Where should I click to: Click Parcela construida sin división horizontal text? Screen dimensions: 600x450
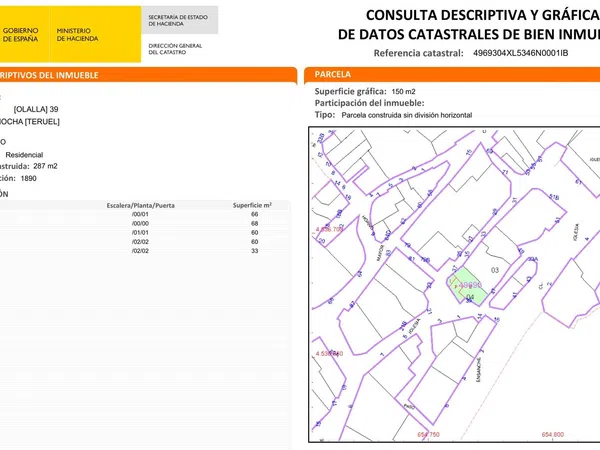click(407, 115)
